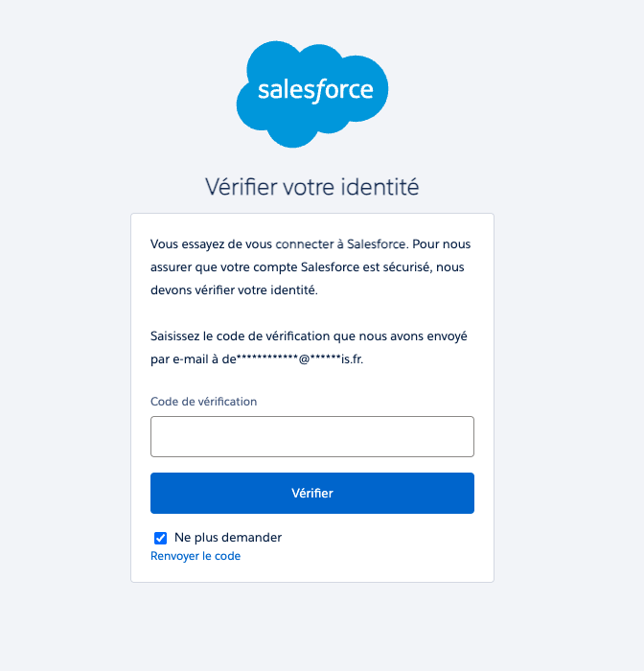The height and width of the screenshot is (671, 644).
Task: Click the 'Ne plus demander' label text
Action: (x=228, y=538)
